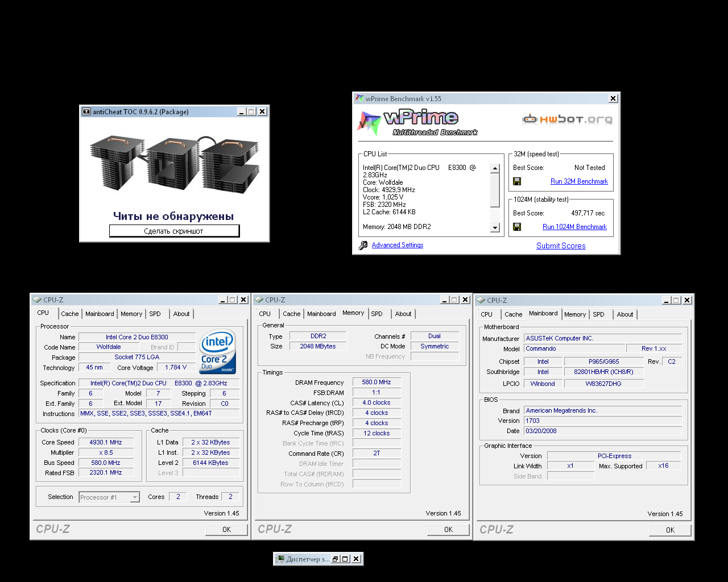Click the Диспетчер task manager window icon
The width and height of the screenshot is (728, 582).
click(x=280, y=559)
